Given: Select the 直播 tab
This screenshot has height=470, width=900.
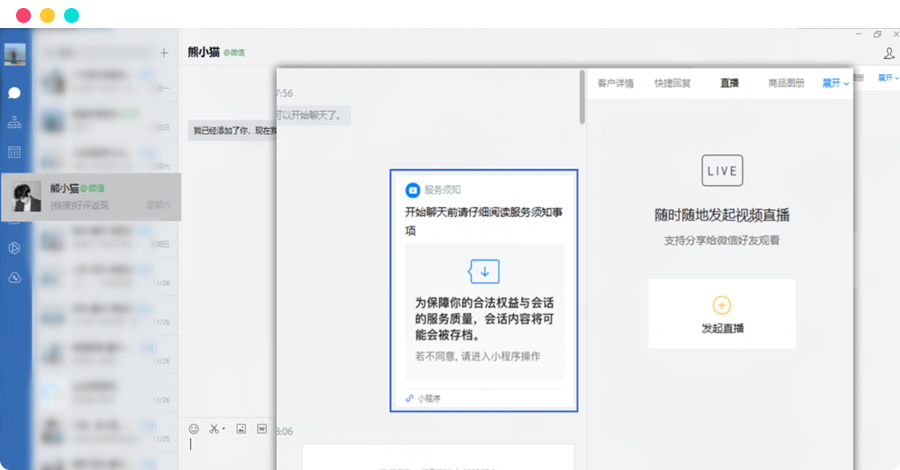Looking at the screenshot, I should [729, 83].
